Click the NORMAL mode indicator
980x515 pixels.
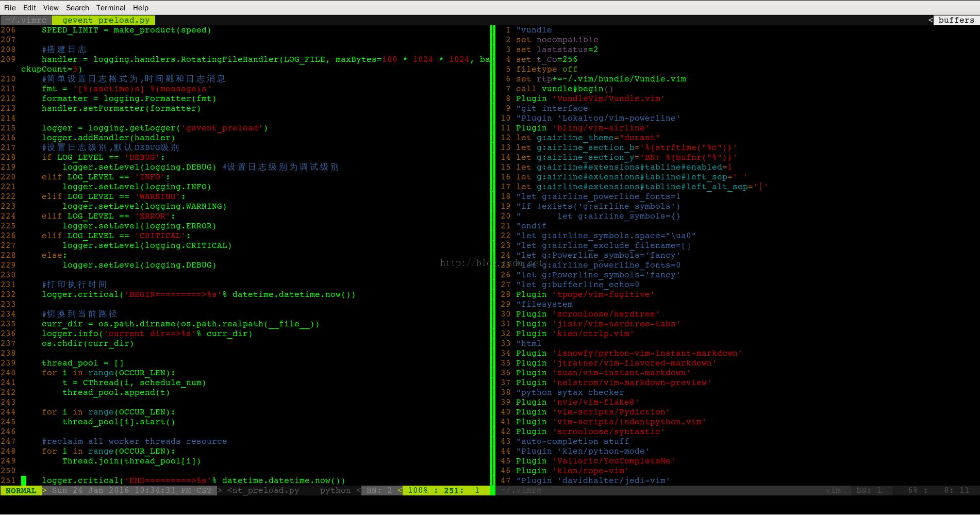click(x=21, y=490)
